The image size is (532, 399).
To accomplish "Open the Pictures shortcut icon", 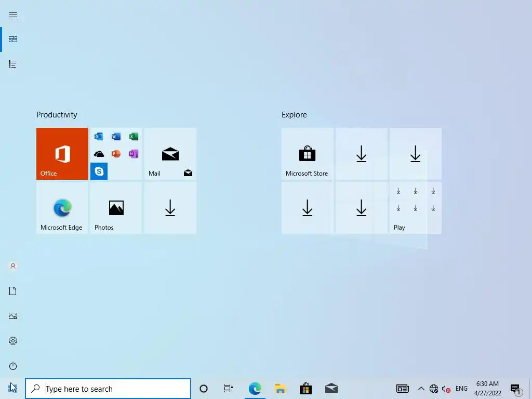I will [13, 316].
